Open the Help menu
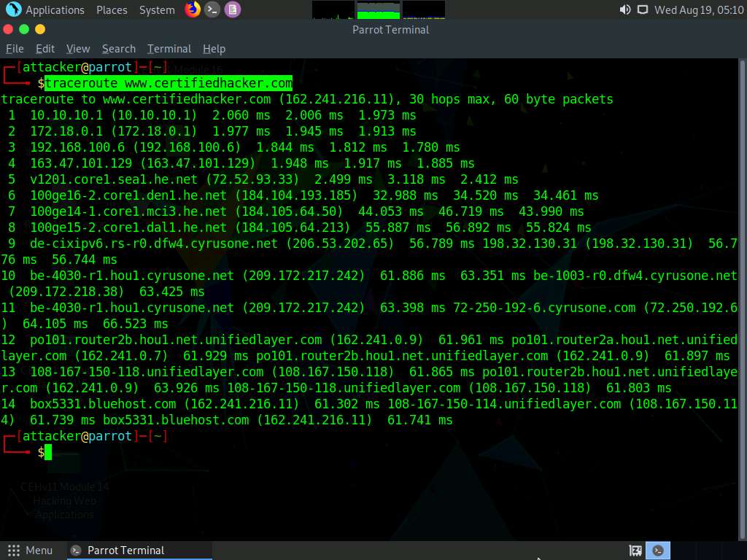 tap(214, 49)
